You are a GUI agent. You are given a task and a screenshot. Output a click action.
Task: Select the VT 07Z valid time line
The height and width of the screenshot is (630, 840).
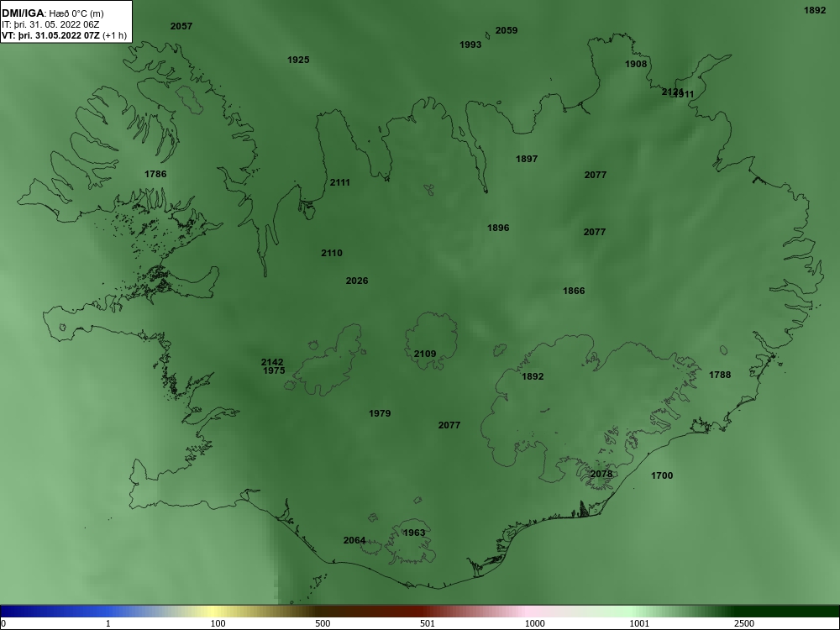pyautogui.click(x=65, y=35)
